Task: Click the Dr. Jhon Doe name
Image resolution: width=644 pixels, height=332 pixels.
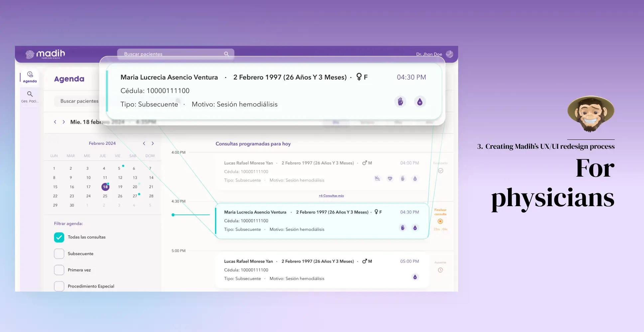Action: tap(429, 54)
